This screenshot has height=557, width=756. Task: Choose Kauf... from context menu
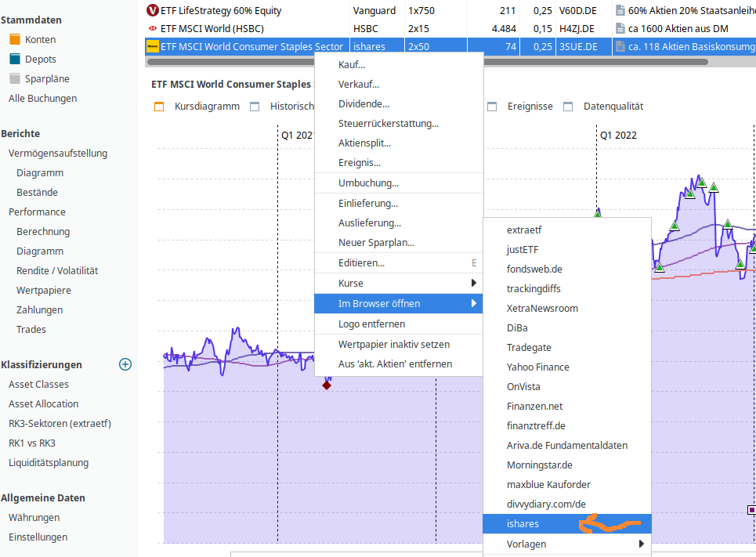click(x=398, y=64)
